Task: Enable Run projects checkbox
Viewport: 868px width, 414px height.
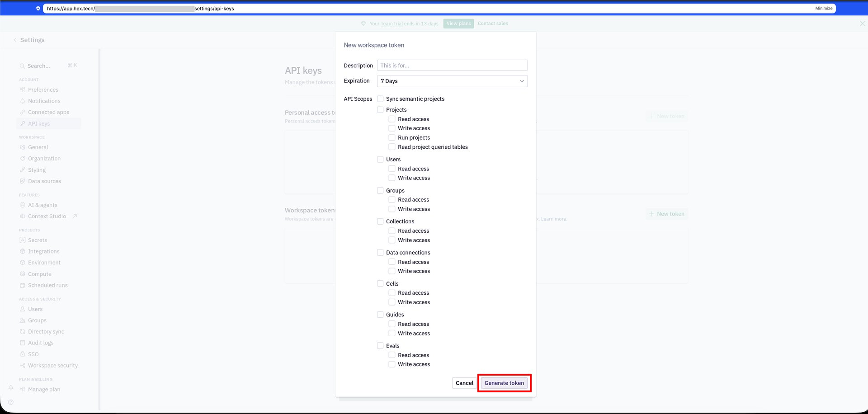Action: coord(392,138)
